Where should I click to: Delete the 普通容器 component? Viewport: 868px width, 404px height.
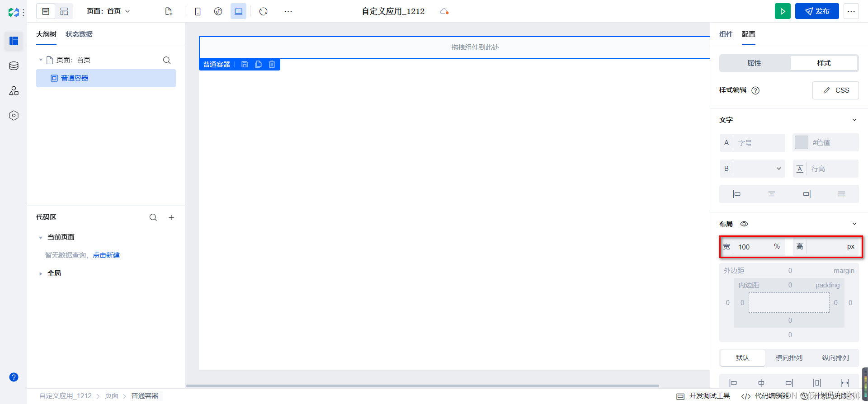(272, 65)
